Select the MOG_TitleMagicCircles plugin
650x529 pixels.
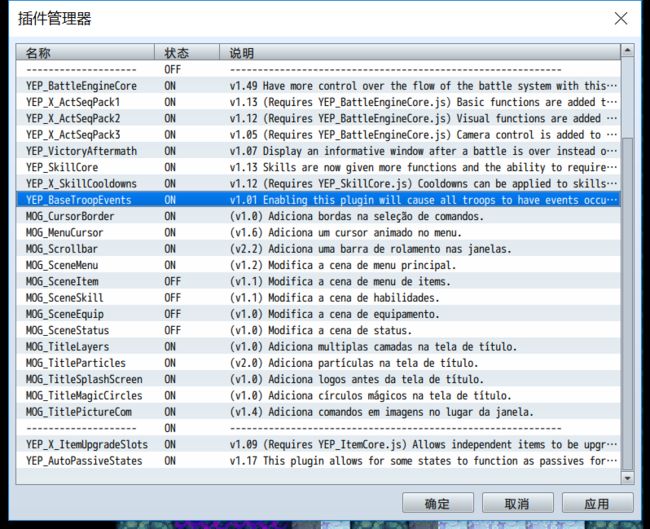[318, 396]
